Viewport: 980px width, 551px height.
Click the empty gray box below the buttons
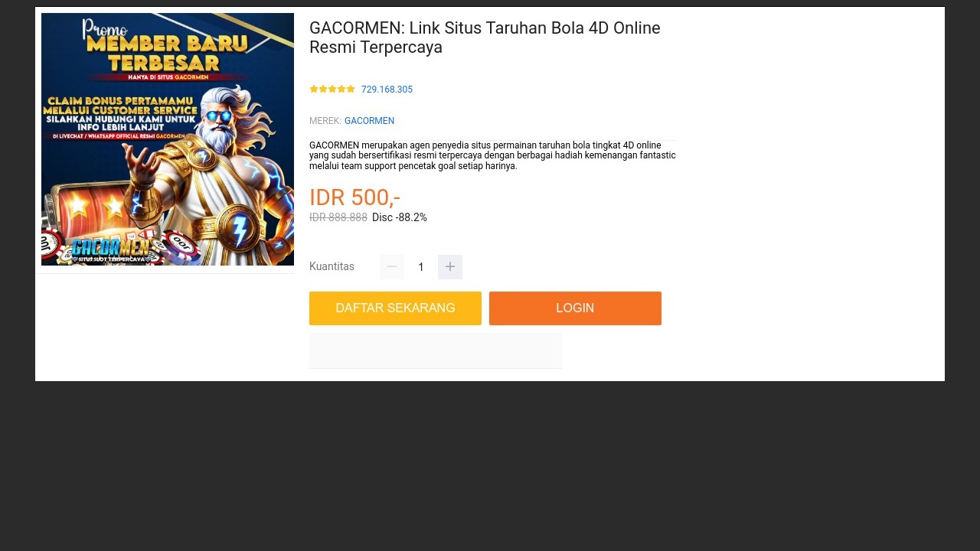coord(436,350)
